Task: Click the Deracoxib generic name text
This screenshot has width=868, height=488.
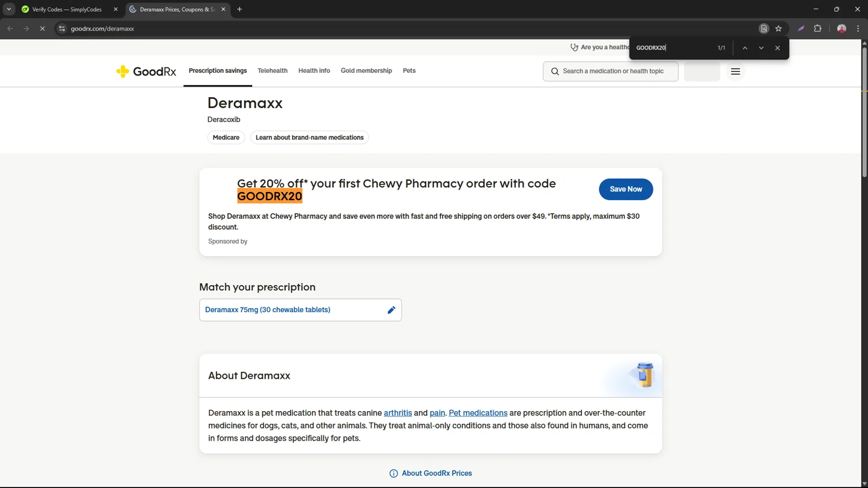Action: 224,120
